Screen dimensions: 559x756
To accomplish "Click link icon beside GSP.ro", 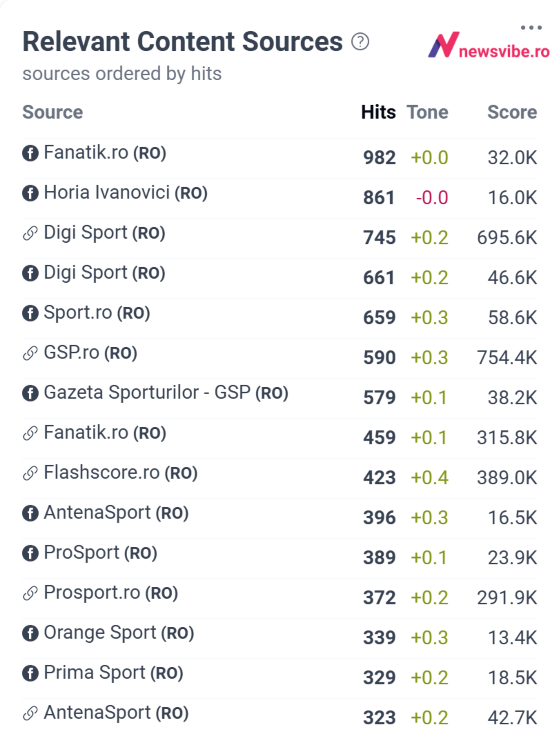I will (x=30, y=353).
